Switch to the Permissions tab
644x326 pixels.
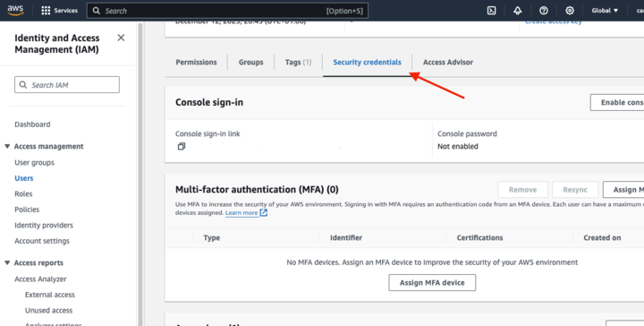click(x=196, y=62)
